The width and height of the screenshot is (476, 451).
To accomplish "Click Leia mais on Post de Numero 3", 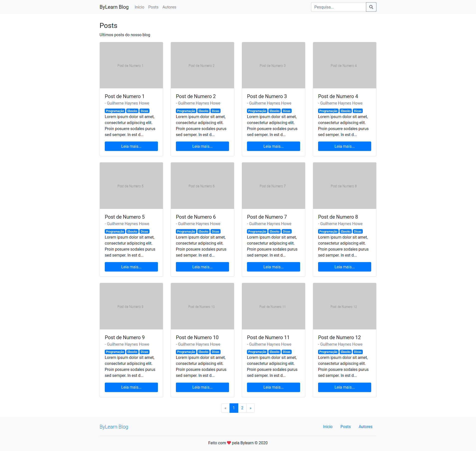I will click(x=273, y=146).
